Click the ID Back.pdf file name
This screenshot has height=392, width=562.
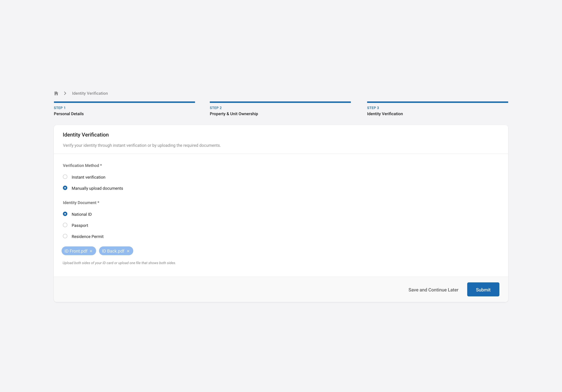tap(113, 251)
